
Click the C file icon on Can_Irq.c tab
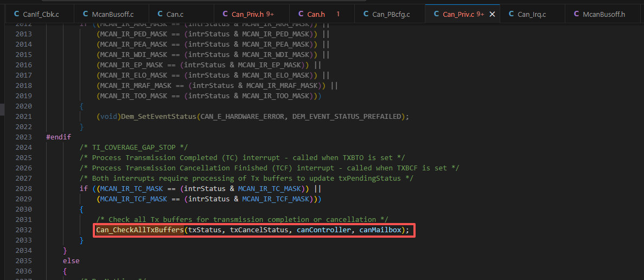[511, 14]
